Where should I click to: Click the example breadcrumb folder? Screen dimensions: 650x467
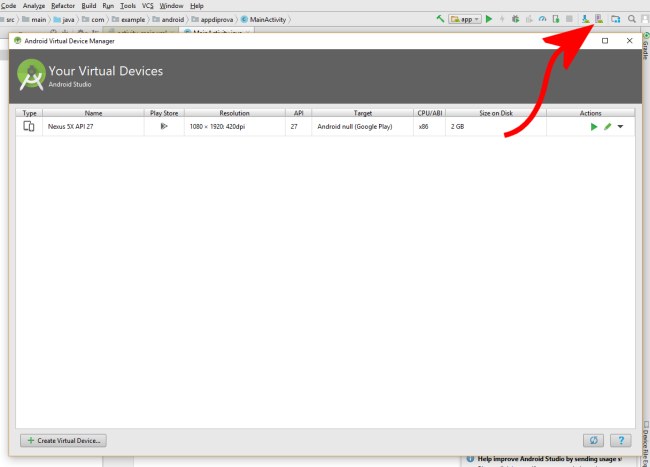point(128,19)
